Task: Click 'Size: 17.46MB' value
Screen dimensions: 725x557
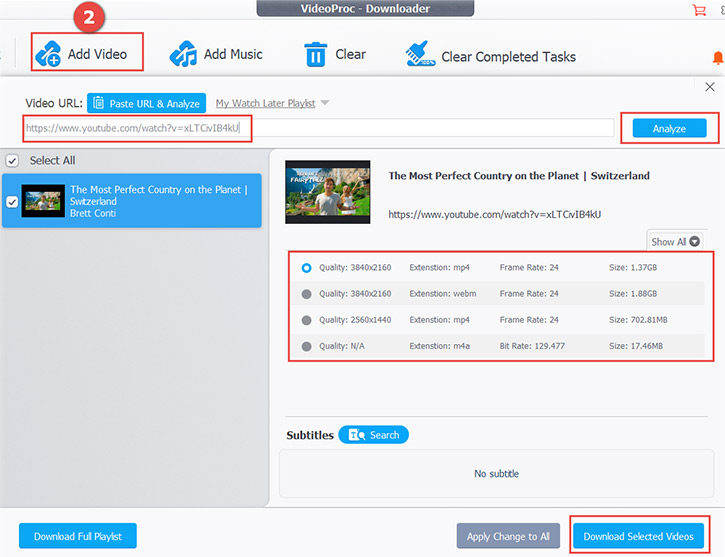Action: (x=636, y=346)
